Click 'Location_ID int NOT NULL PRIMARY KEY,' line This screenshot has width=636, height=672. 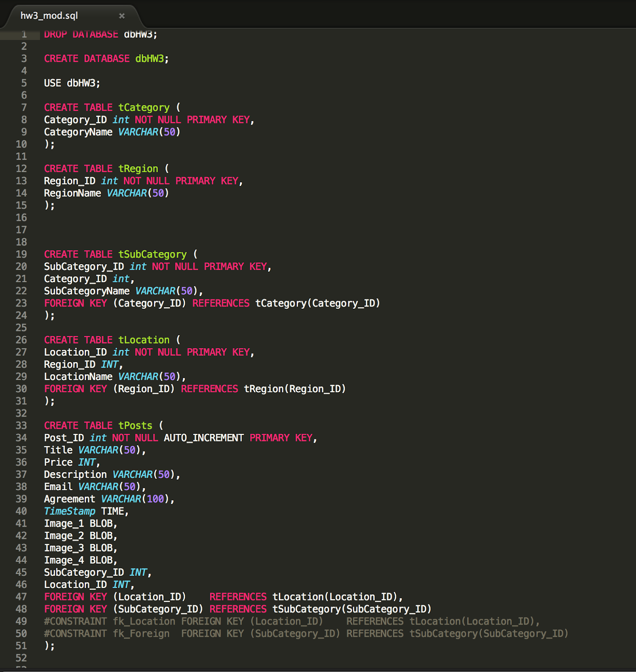coord(149,352)
